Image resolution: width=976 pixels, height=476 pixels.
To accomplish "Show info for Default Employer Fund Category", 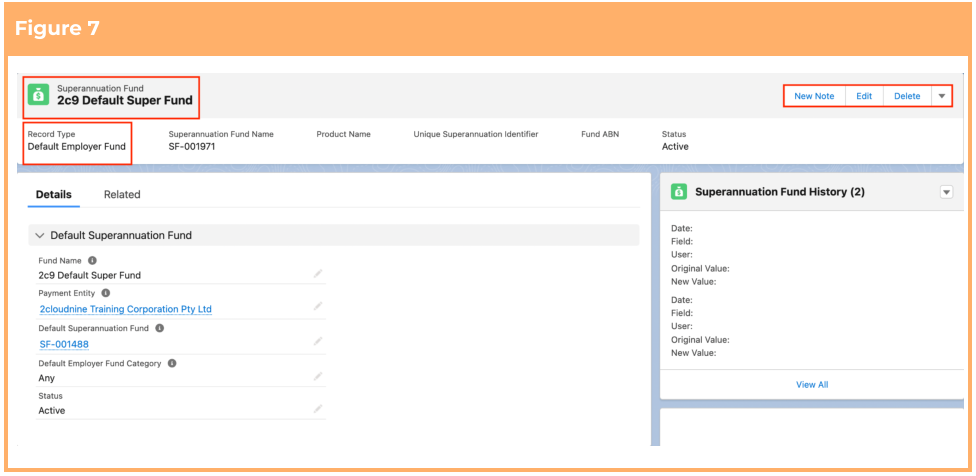I will coord(172,363).
